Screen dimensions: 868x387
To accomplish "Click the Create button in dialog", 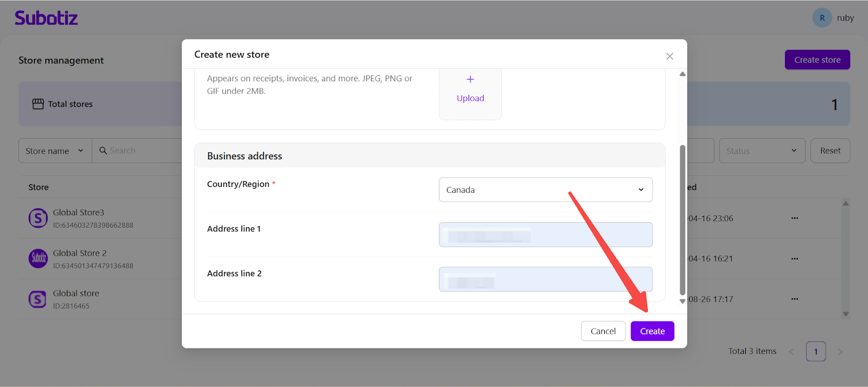I will [652, 331].
